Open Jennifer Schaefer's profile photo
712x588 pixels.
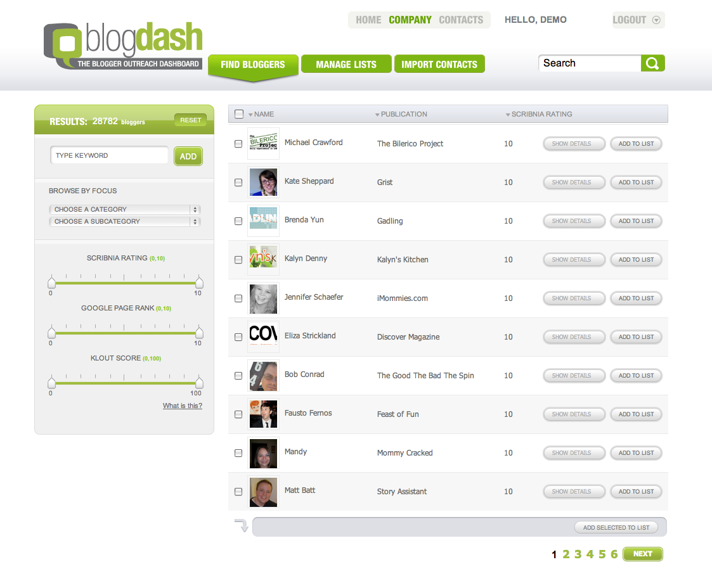coord(263,298)
